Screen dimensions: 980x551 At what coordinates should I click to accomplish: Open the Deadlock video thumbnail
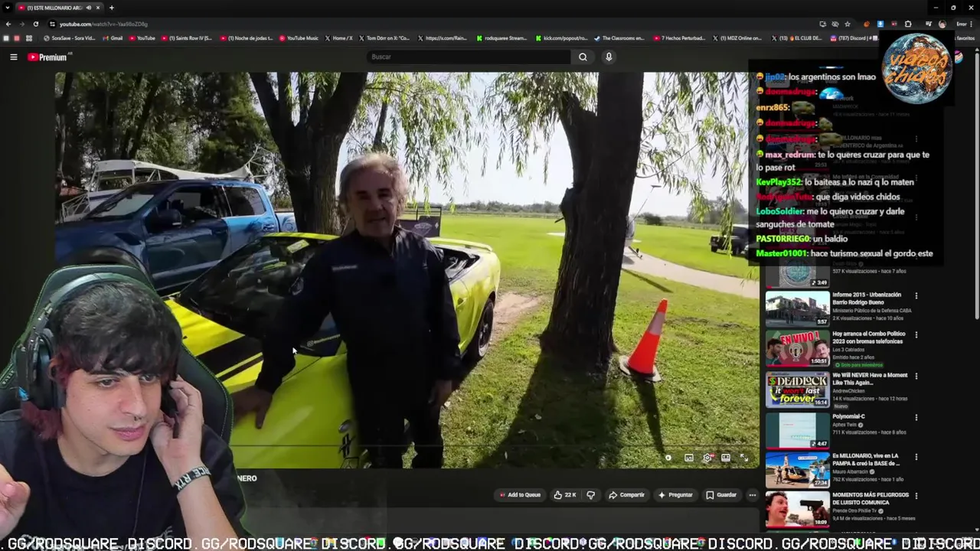797,390
